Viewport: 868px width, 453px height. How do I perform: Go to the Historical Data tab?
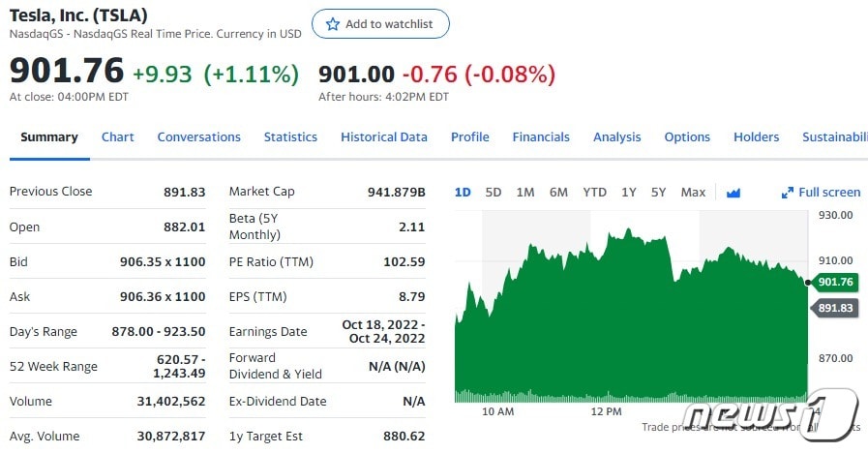383,137
